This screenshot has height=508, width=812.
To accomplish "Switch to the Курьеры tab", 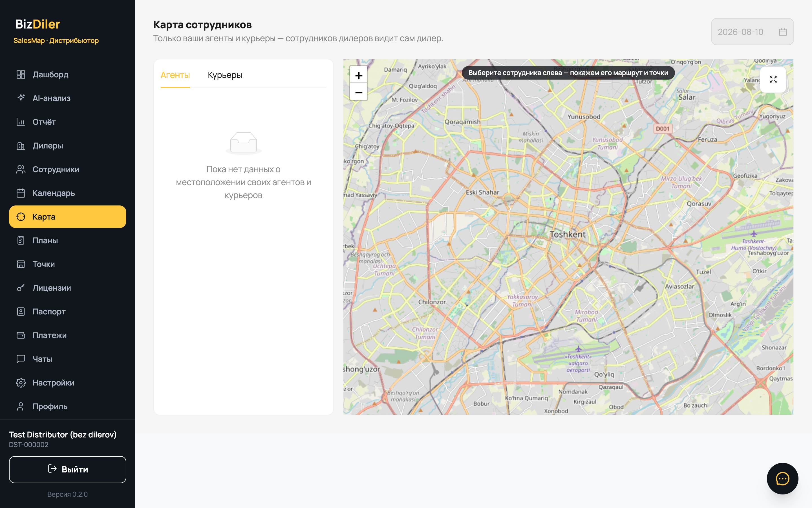I will 225,75.
